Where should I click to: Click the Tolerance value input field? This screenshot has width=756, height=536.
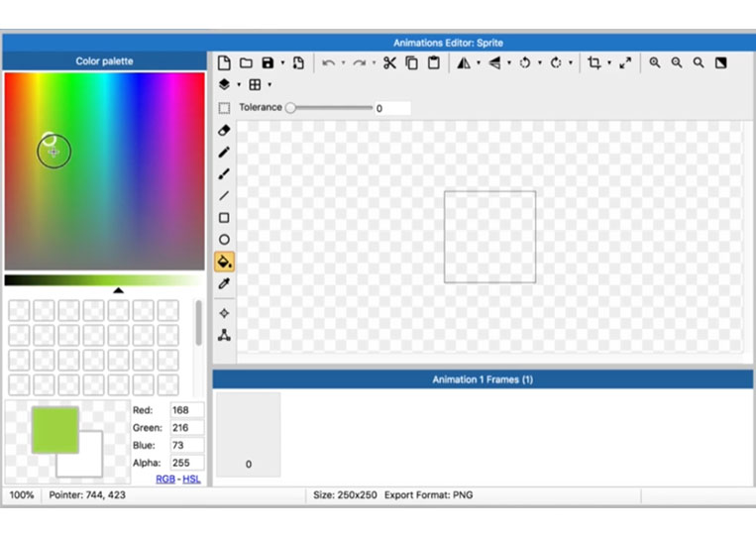392,108
